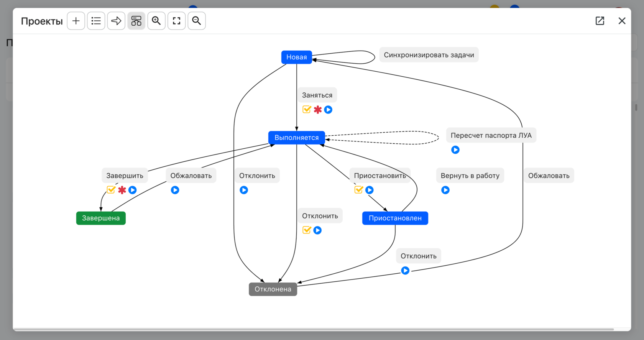
Task: Toggle the workflow diagram view icon
Action: tap(136, 21)
